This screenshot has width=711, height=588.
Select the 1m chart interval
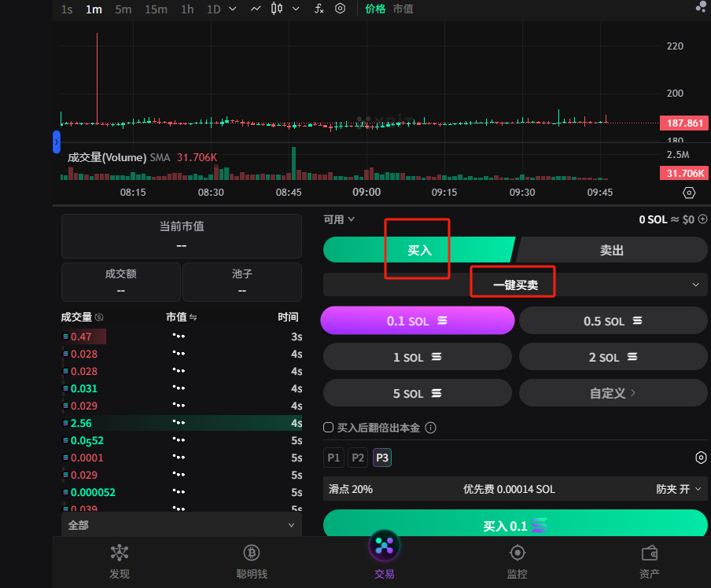(94, 9)
